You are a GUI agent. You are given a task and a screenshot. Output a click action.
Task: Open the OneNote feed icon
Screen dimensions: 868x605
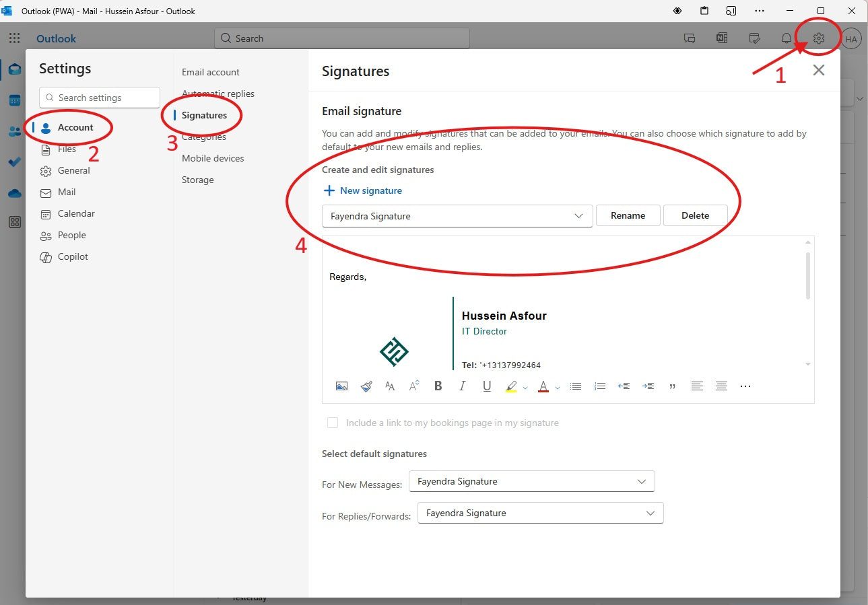[x=722, y=38]
